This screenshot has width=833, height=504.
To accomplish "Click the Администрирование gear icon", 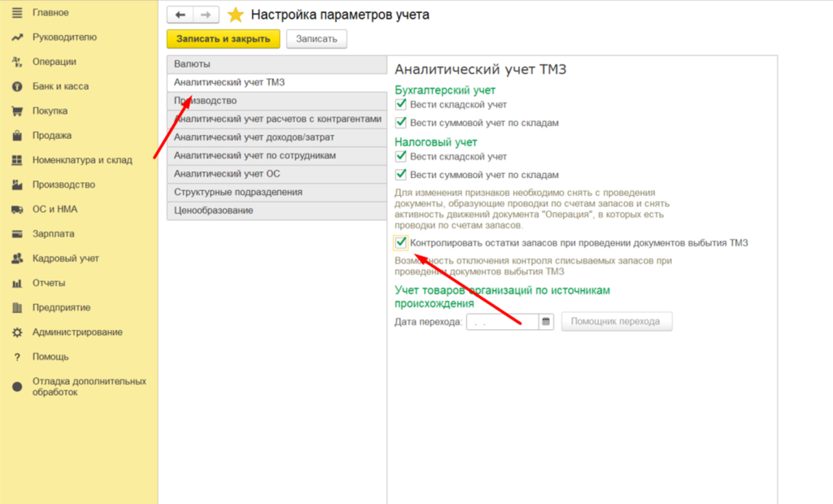I will pos(17,332).
